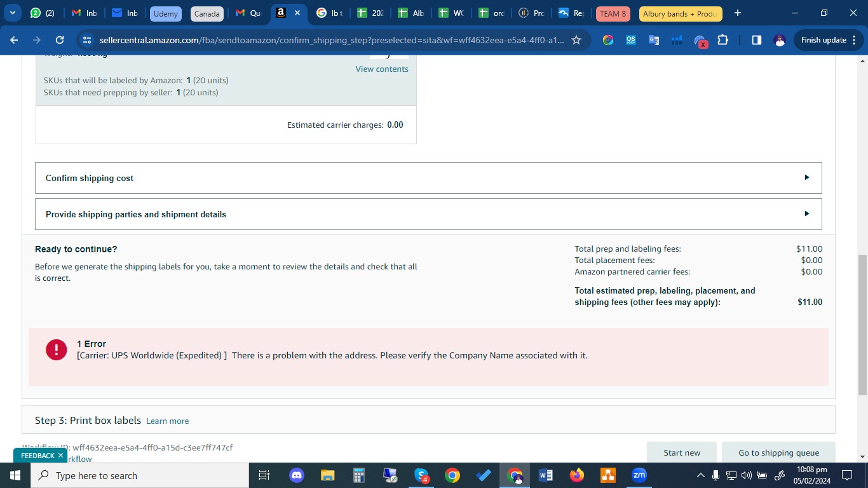This screenshot has width=868, height=488.
Task: Open the colorful circle Chrome extension
Action: coord(608,40)
